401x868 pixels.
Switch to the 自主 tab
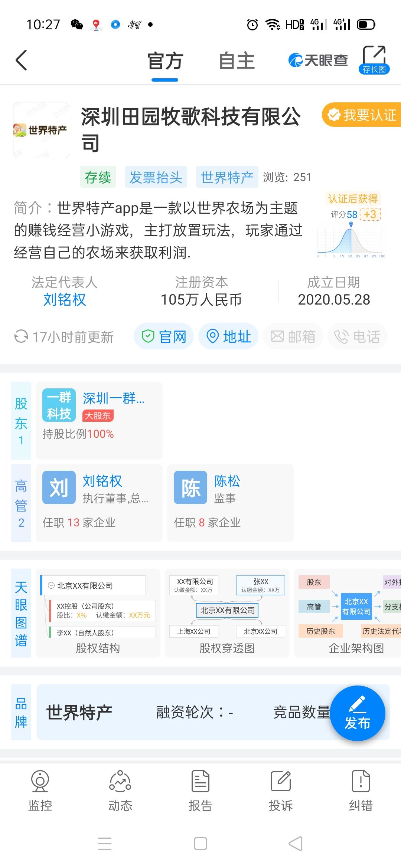(x=237, y=61)
